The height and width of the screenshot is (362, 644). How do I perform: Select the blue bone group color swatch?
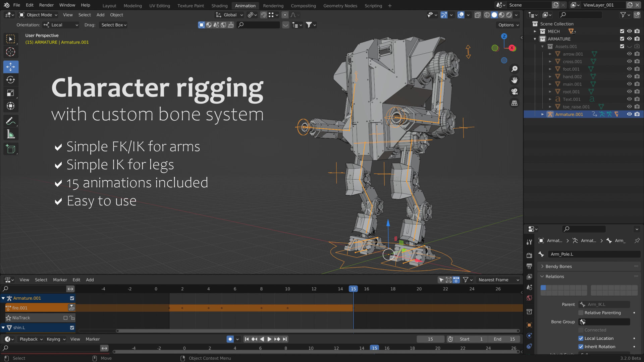[543, 287]
